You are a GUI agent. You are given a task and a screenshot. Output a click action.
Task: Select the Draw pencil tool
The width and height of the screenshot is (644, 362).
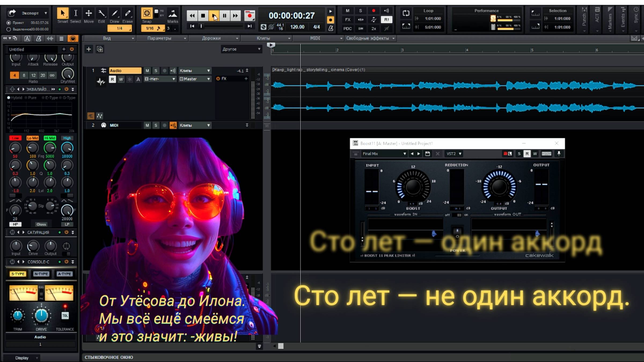tap(115, 13)
